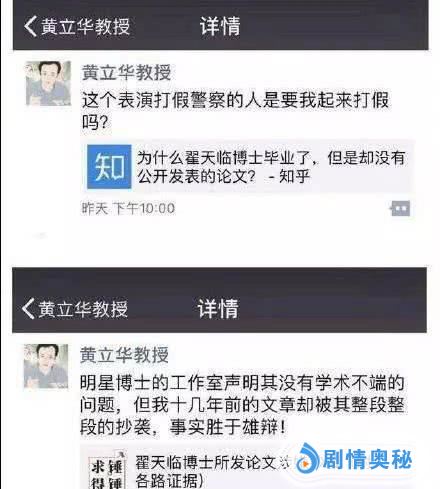Viewport: 440px width, 489px height.
Task: Open poster name 黄立华教授 in second post
Action: click(124, 355)
